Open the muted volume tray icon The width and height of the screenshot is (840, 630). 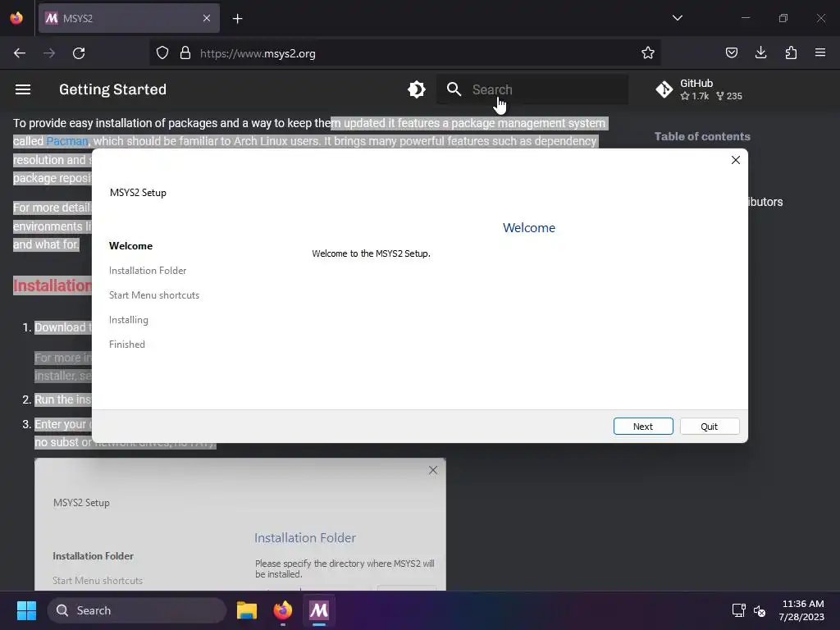click(760, 610)
